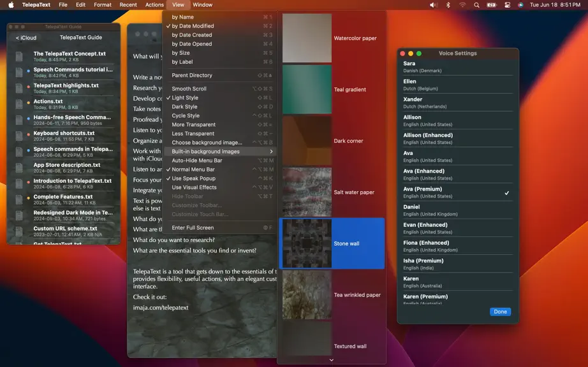Select Salt water paper background
Viewport: 588px width, 367px height.
(x=307, y=192)
